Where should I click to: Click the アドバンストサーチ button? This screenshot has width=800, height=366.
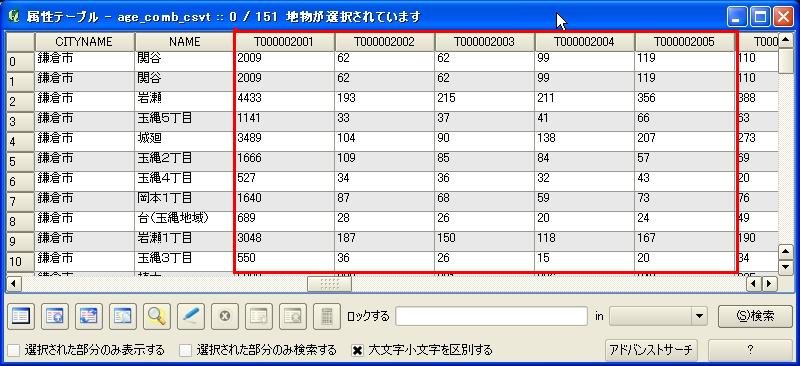click(x=651, y=350)
